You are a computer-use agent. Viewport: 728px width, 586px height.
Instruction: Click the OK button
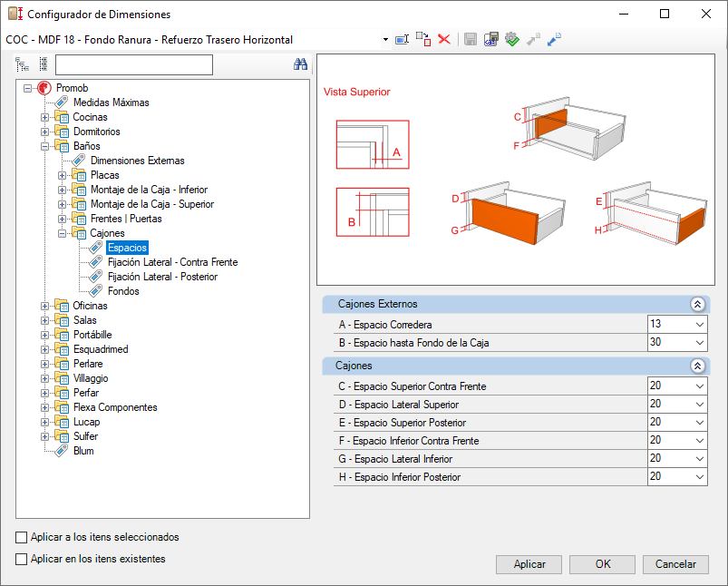[x=602, y=564]
